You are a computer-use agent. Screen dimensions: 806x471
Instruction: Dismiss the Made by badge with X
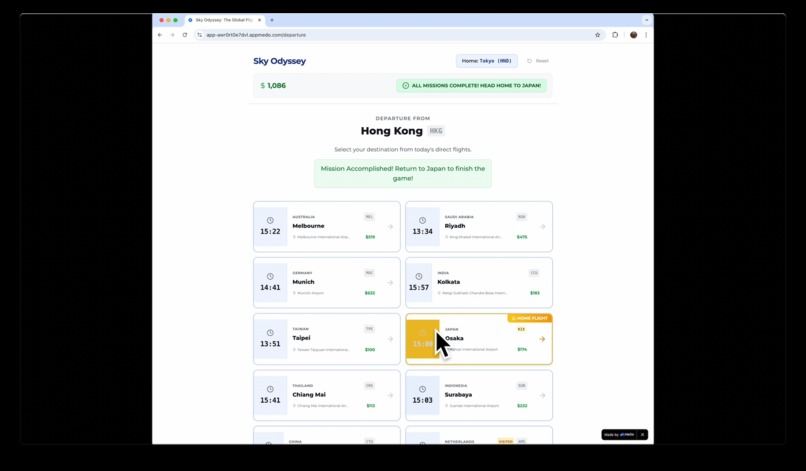(642, 434)
